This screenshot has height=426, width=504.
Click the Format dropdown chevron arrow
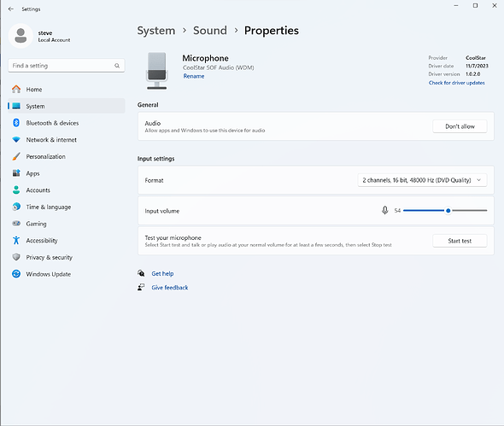click(478, 180)
